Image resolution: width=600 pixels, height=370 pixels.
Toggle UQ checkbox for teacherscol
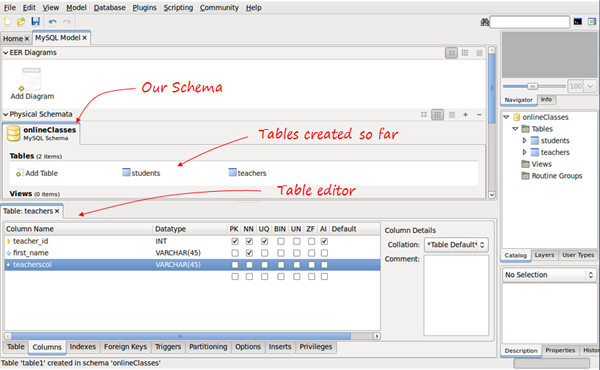point(264,265)
